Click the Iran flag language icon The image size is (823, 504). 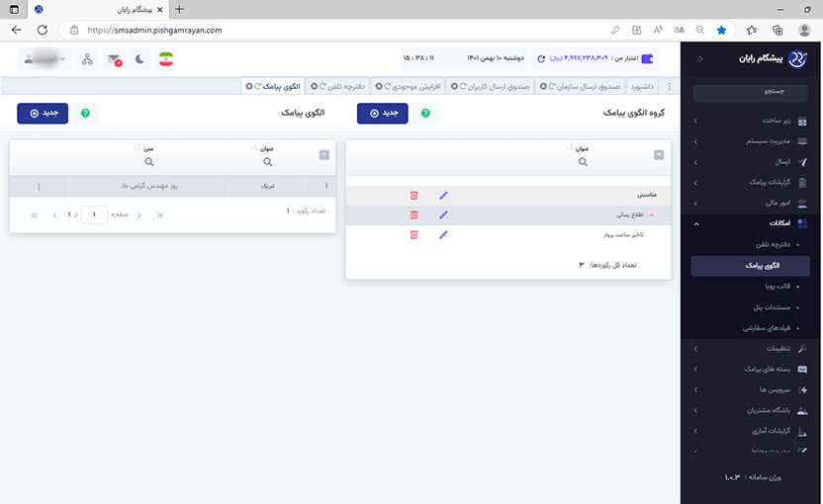(x=166, y=59)
